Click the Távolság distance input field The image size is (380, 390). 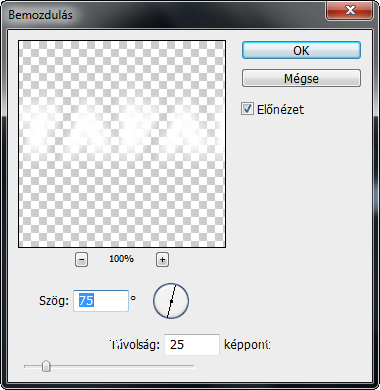point(192,344)
